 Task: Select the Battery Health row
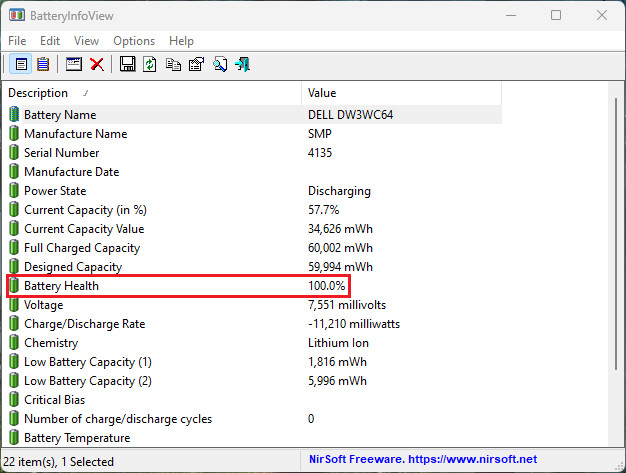(254, 285)
